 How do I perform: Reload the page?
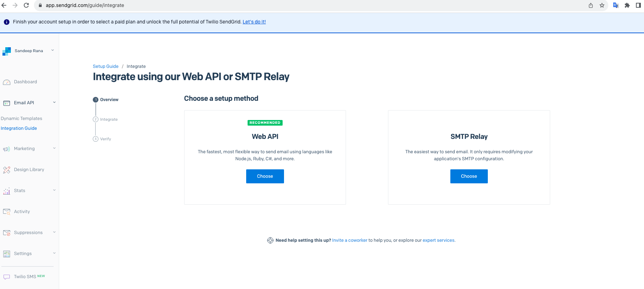[26, 5]
